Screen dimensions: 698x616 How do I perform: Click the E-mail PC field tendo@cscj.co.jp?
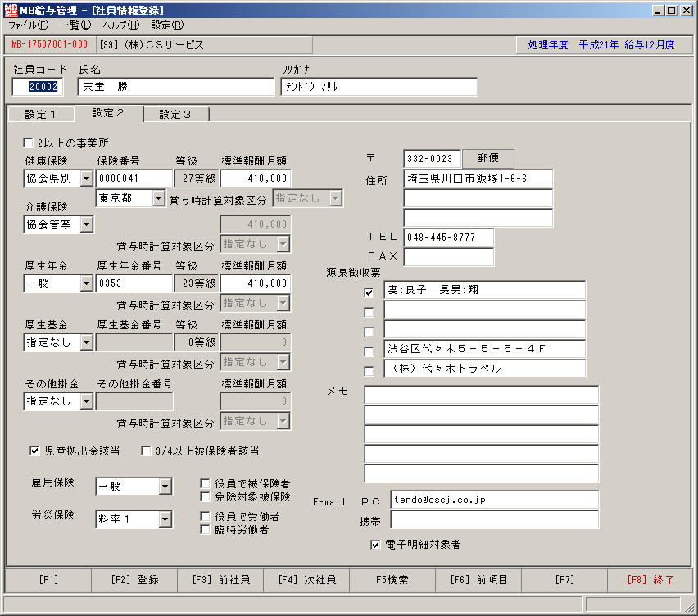tap(495, 500)
